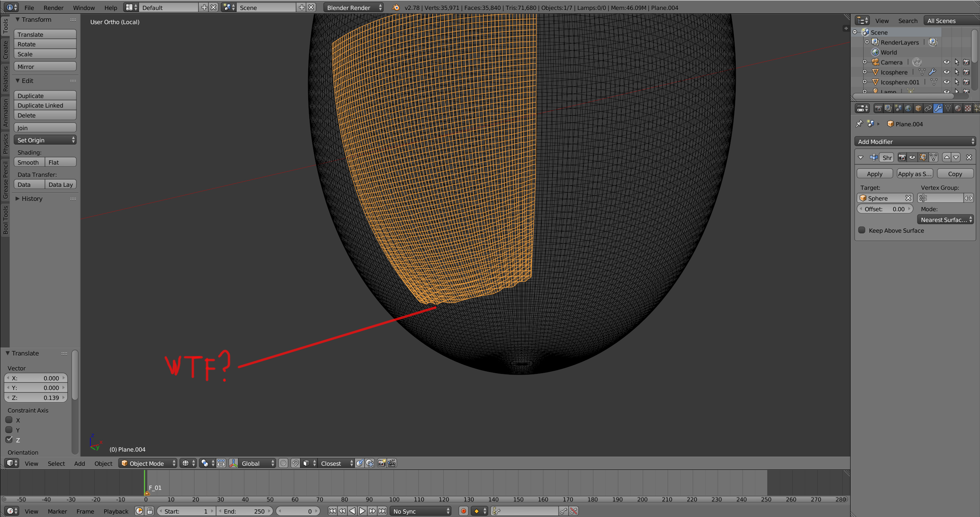This screenshot has width=980, height=517.
Task: Toggle Camera visibility eye in outliner
Action: (x=946, y=62)
